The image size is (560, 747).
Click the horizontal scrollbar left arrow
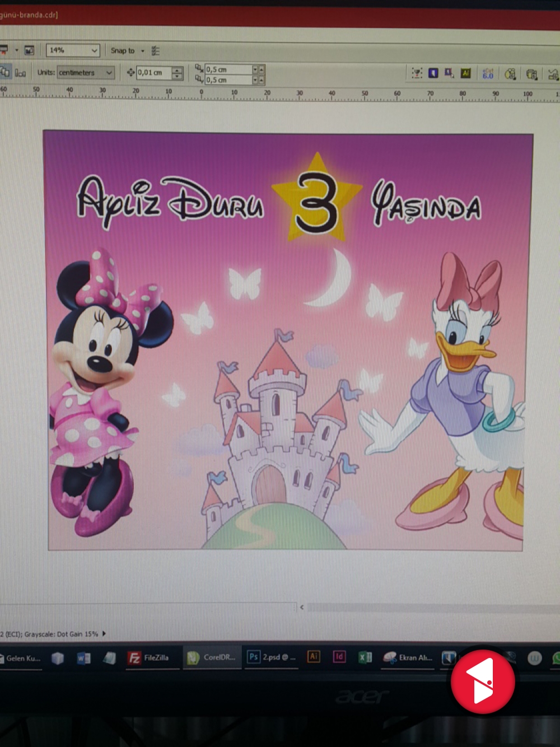(302, 607)
